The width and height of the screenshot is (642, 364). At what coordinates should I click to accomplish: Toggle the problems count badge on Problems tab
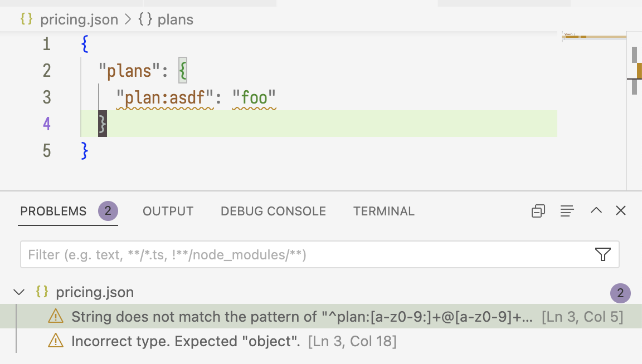click(108, 211)
